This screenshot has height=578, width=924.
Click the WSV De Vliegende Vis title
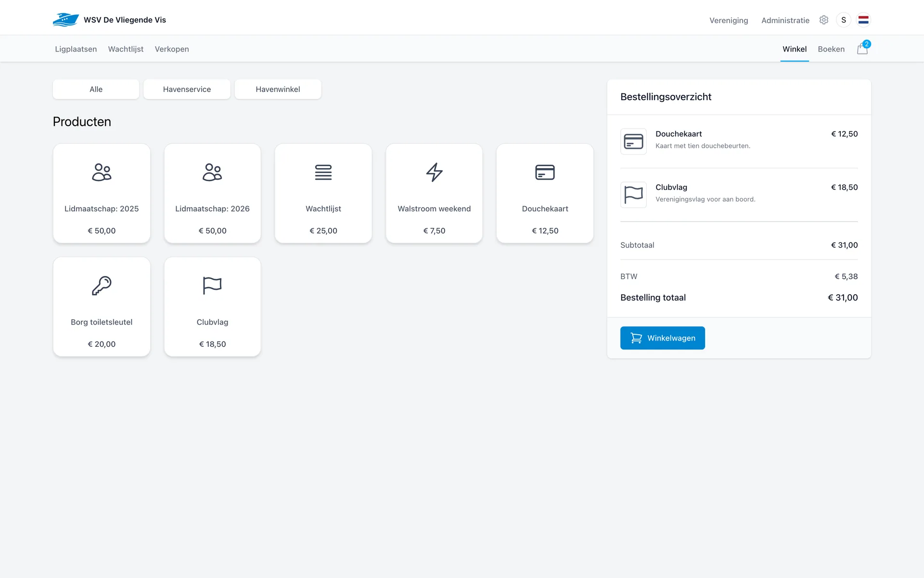(125, 20)
